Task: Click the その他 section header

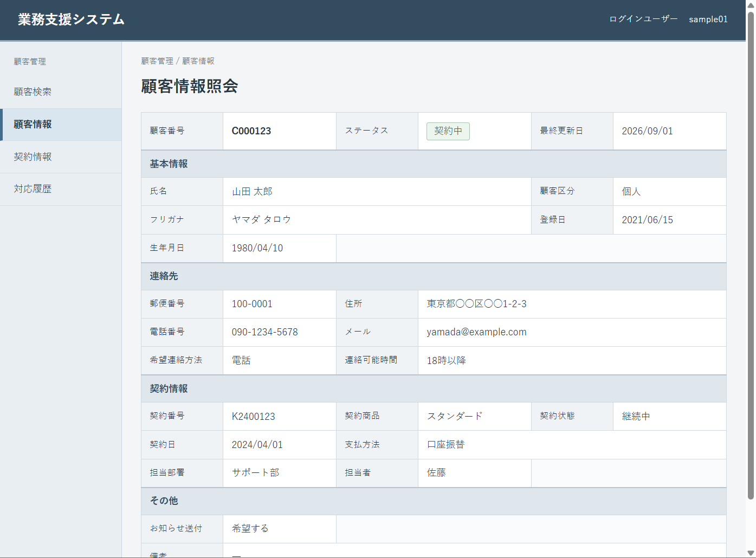Action: pos(434,501)
